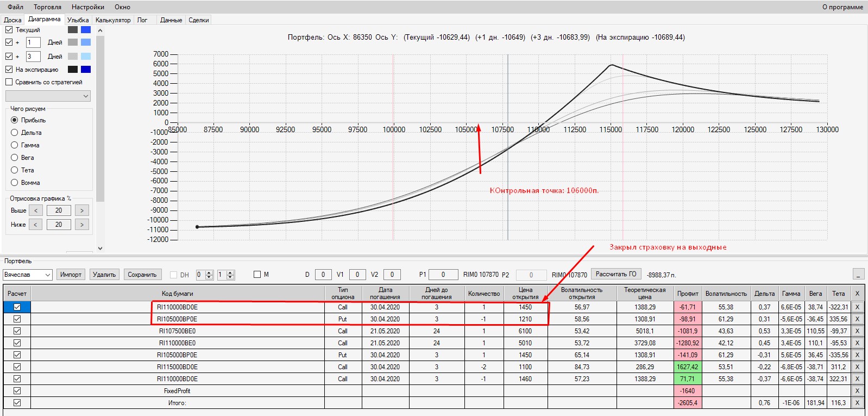The image size is (868, 416).
Task: Switch to the Доска tab
Action: pyautogui.click(x=12, y=20)
